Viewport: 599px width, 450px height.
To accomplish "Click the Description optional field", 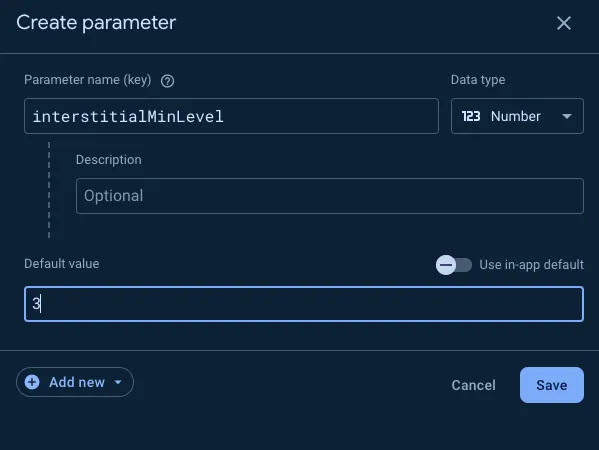I will point(330,196).
